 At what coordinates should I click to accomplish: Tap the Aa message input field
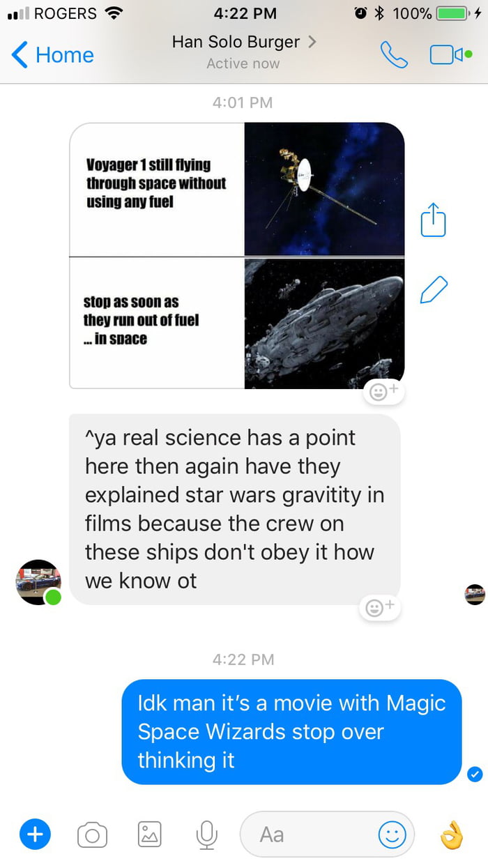pos(327,834)
